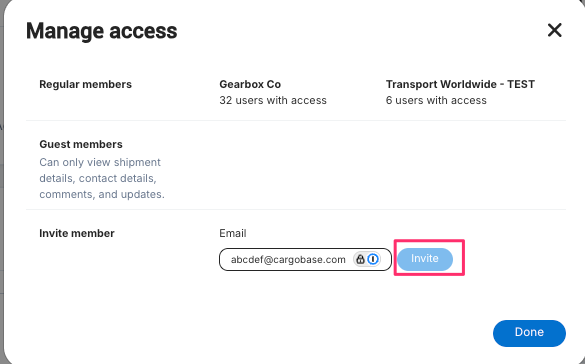This screenshot has width=585, height=364.
Task: Focus the Email input with abcdef@cargobase.com
Action: coord(305,259)
